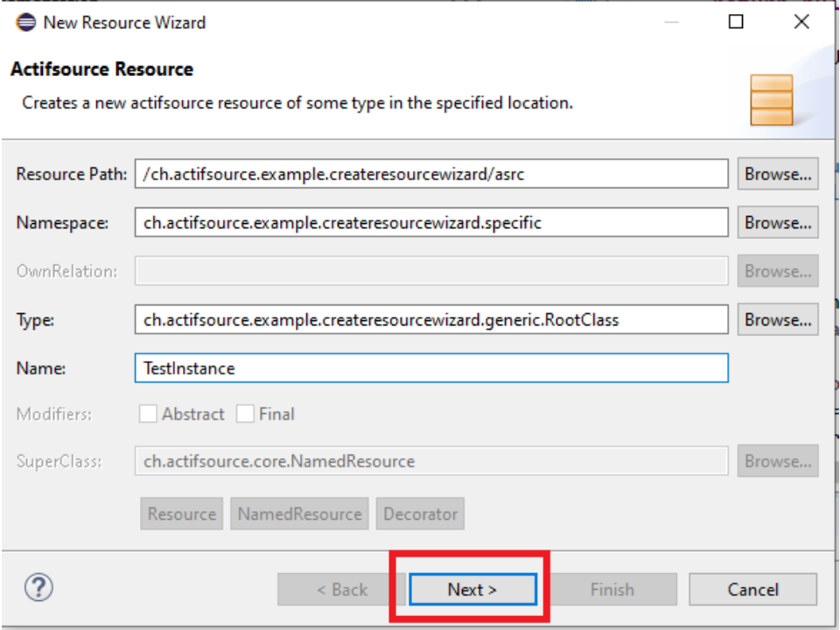Close the New Resource Wizard dialog
This screenshot has height=630, width=840.
pyautogui.click(x=801, y=22)
